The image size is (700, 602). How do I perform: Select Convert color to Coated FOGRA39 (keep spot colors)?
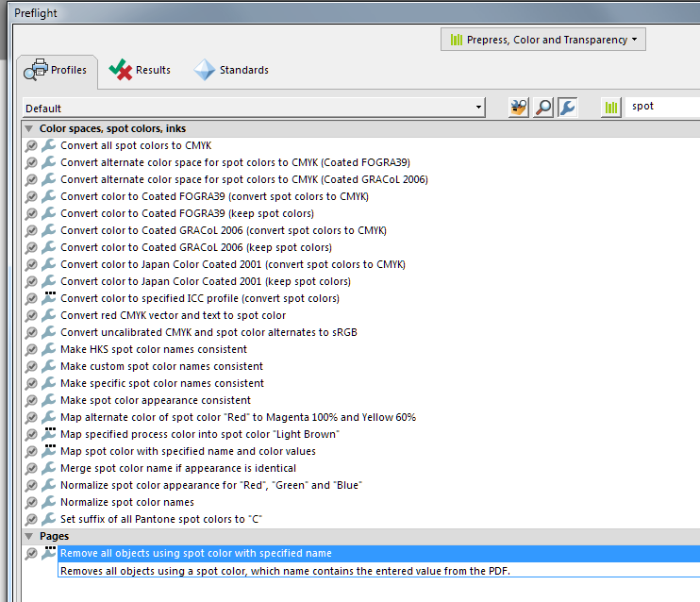(187, 213)
